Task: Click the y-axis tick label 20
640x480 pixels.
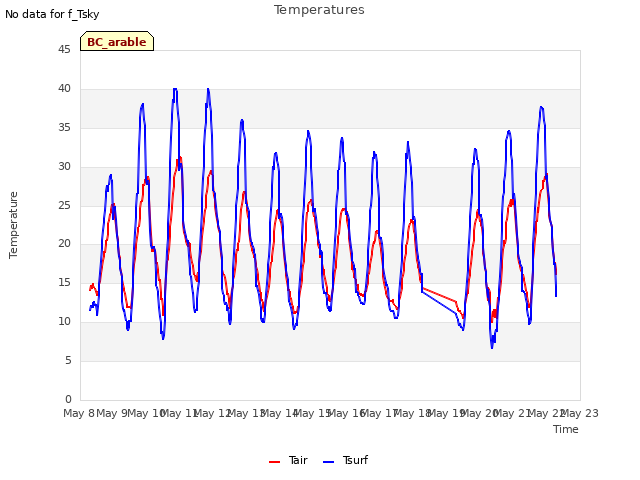Action: point(64,244)
